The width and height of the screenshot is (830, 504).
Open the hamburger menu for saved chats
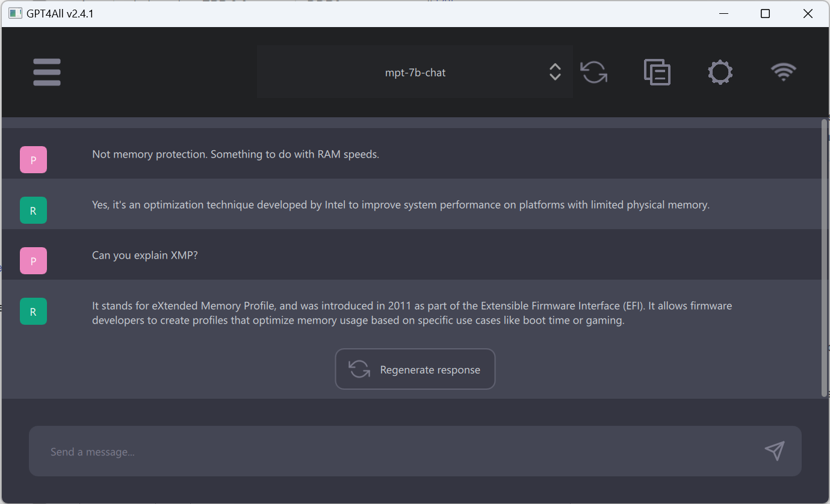[x=46, y=72]
